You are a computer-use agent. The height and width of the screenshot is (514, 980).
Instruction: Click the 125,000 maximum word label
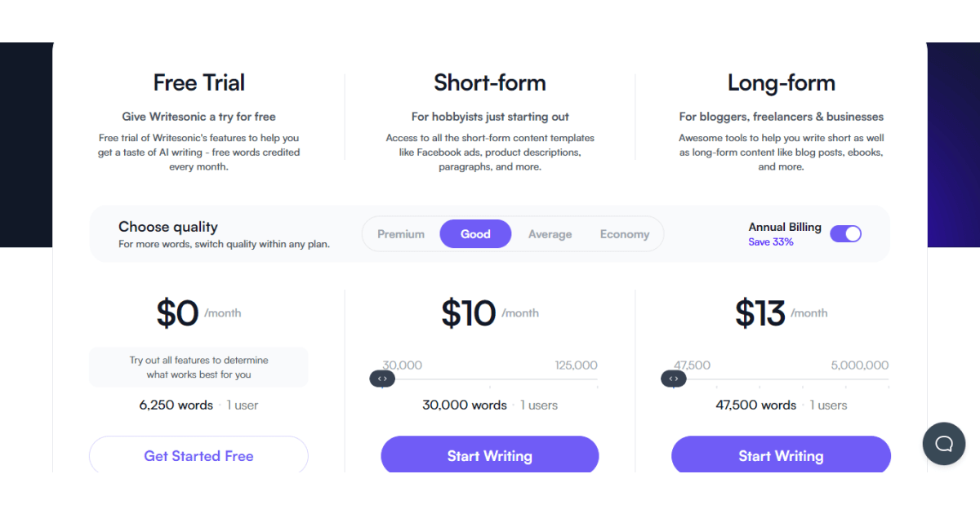575,365
